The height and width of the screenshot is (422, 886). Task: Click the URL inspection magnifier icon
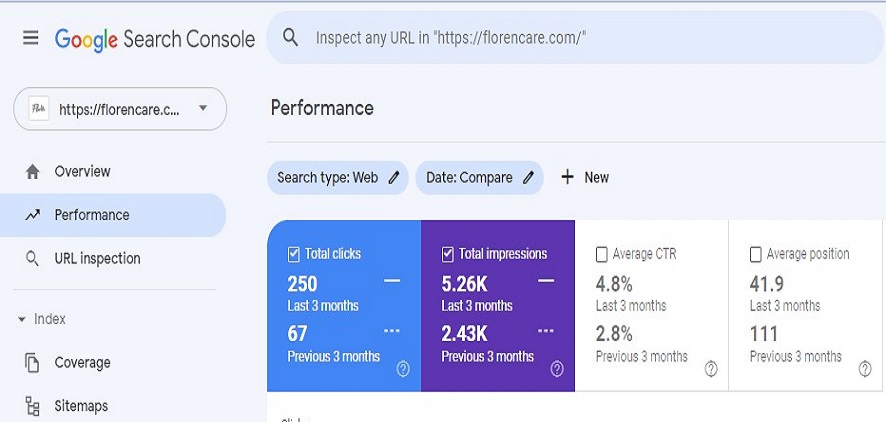(x=33, y=259)
